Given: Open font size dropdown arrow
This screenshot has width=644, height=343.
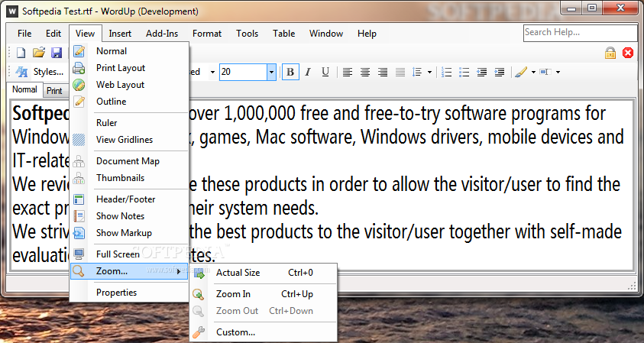Looking at the screenshot, I should pyautogui.click(x=271, y=73).
